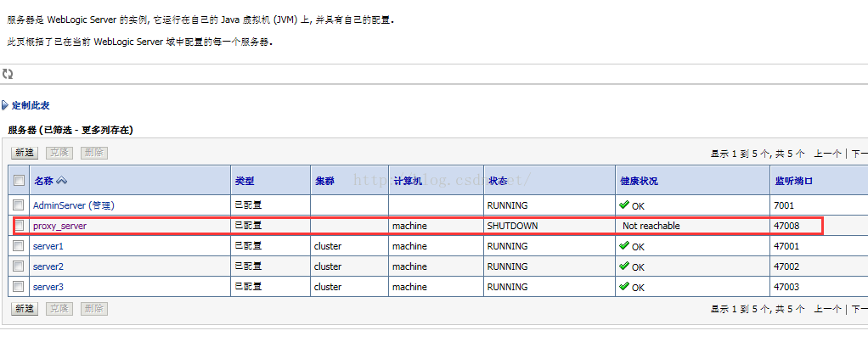Click the green check icon in server1 row
Viewport: 868px width, 342px height.
(x=624, y=245)
